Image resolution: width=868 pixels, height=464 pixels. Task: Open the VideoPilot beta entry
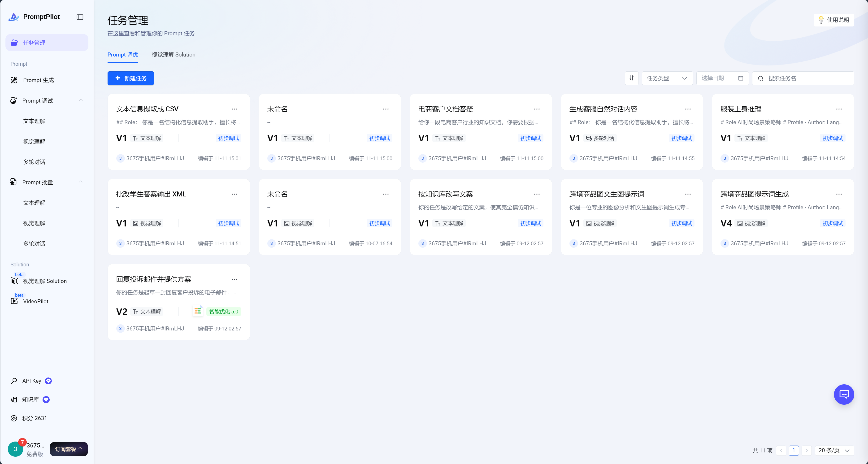click(35, 301)
